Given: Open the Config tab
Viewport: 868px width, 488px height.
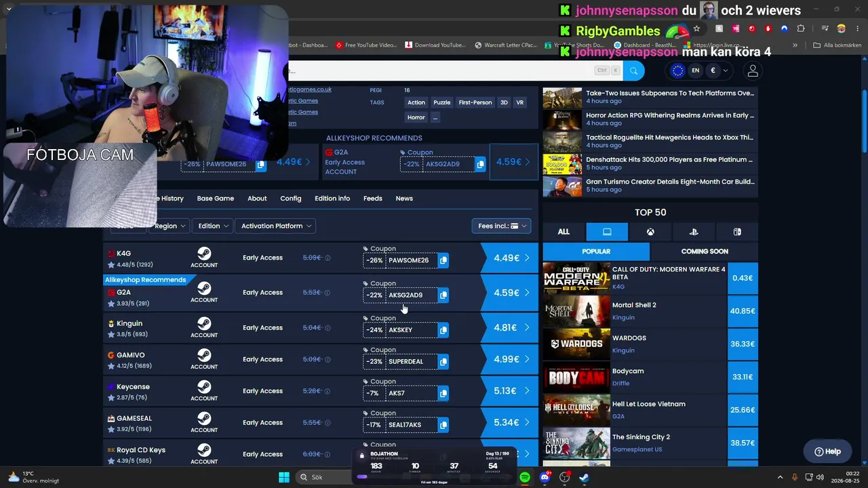Looking at the screenshot, I should point(291,199).
